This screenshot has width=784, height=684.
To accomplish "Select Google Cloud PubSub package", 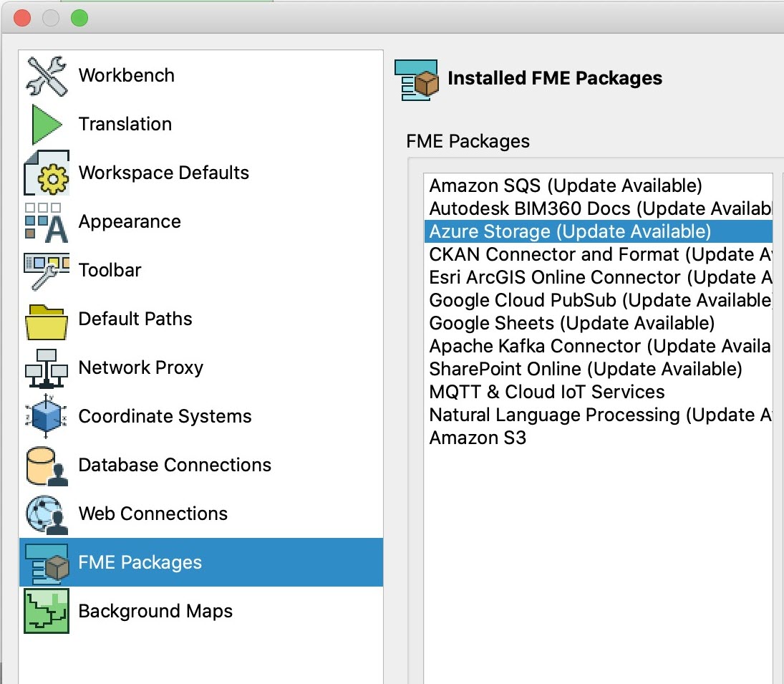I will point(598,301).
